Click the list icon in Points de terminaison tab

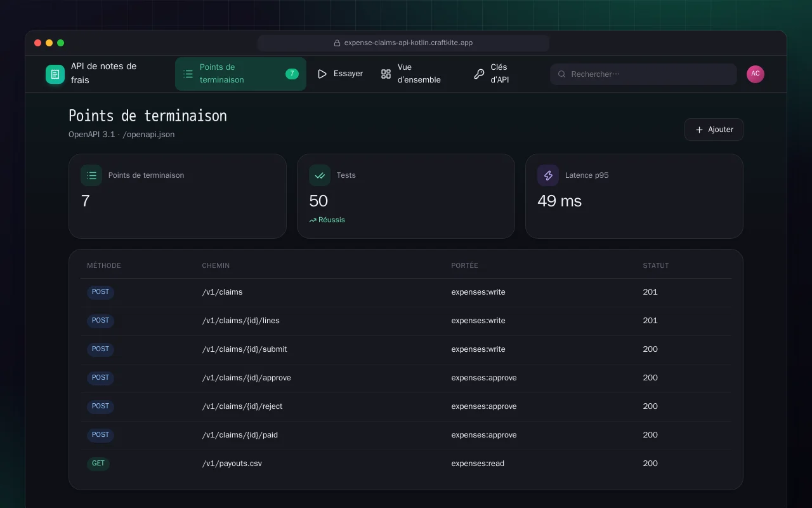(x=188, y=74)
